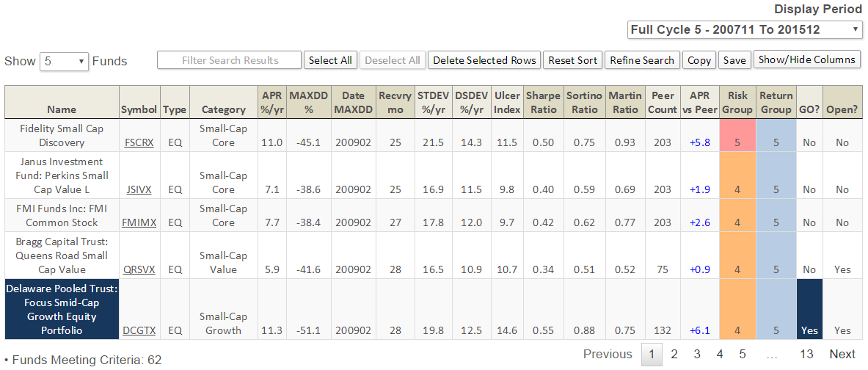Open the FSCRX symbol link
868x370 pixels.
click(x=139, y=142)
